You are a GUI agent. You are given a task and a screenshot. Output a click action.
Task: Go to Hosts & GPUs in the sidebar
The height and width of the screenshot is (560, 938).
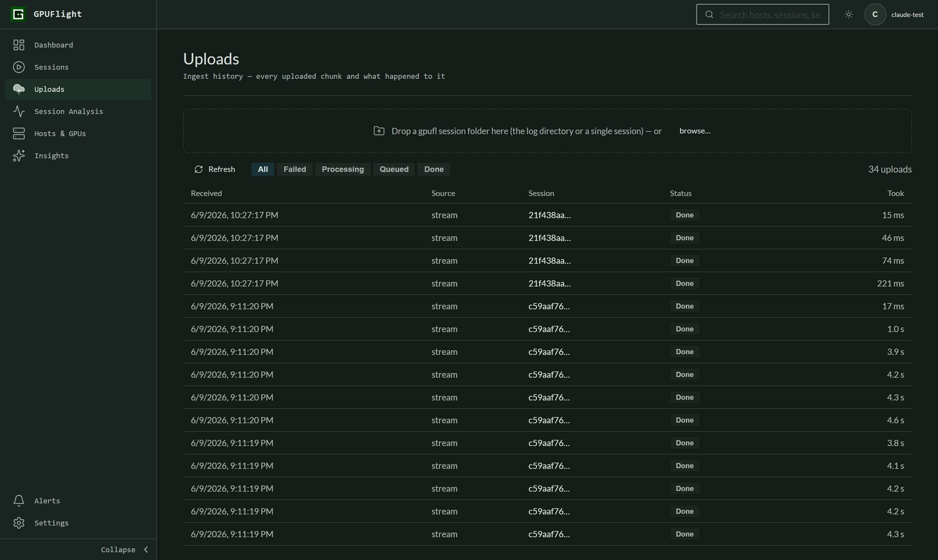(x=78, y=133)
